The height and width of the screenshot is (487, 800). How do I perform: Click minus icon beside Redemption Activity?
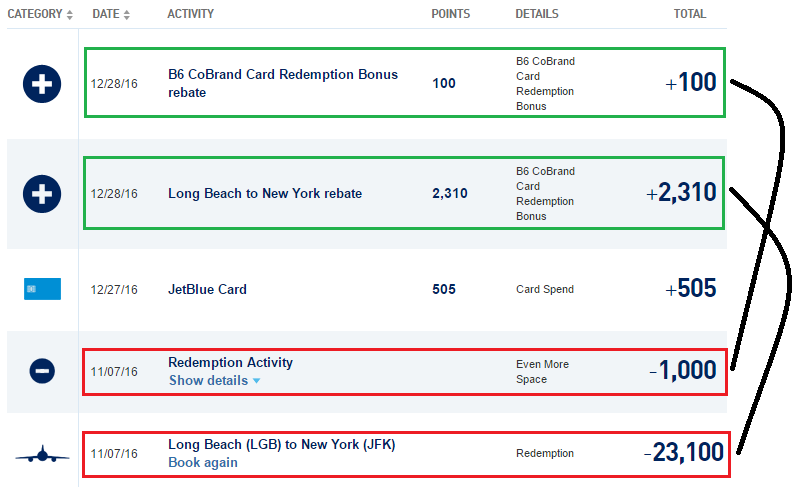(x=42, y=371)
